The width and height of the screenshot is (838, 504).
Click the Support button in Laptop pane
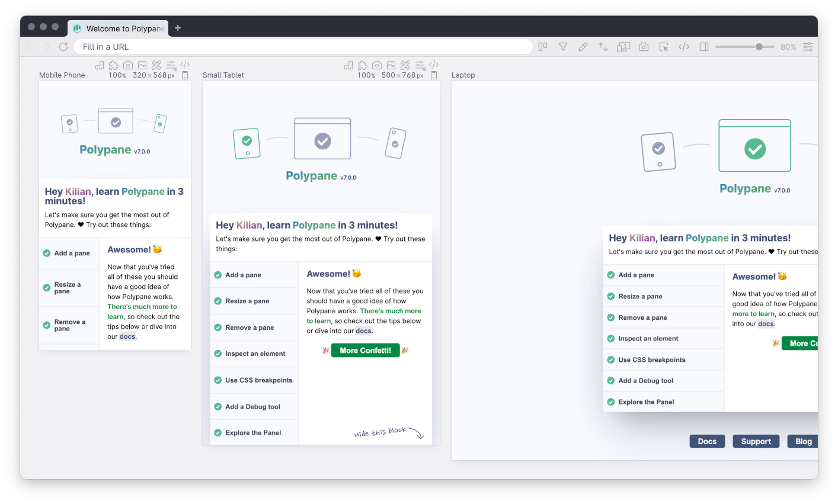[x=756, y=441]
